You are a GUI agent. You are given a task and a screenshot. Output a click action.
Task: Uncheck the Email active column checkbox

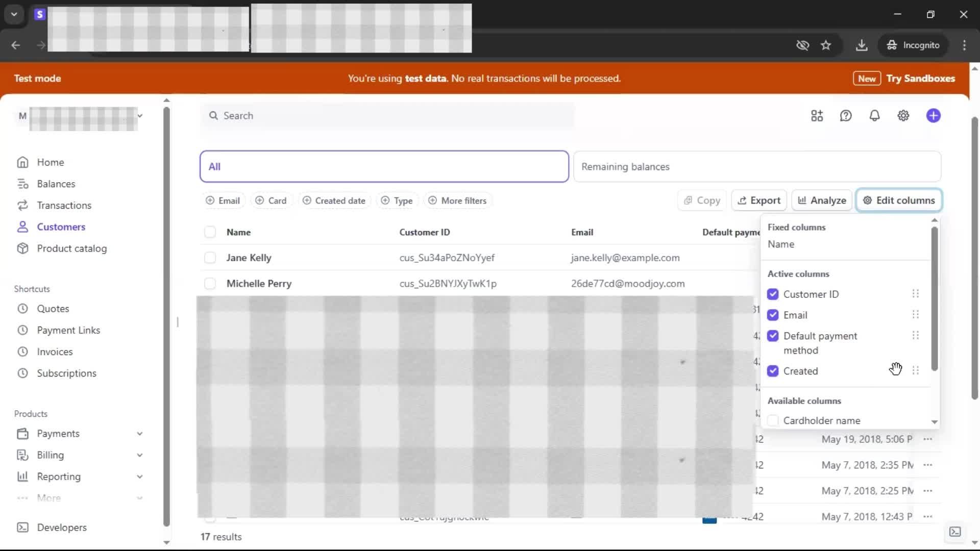coord(773,315)
